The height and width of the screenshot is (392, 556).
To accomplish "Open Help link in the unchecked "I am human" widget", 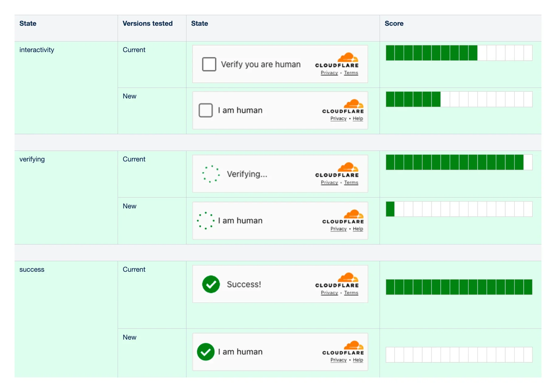I will (358, 118).
